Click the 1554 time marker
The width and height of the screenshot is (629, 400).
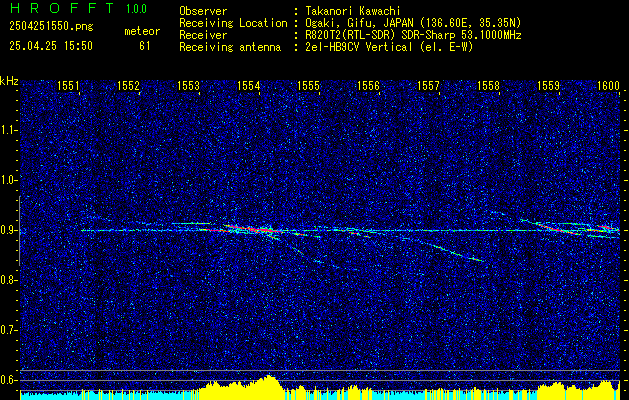tap(248, 86)
